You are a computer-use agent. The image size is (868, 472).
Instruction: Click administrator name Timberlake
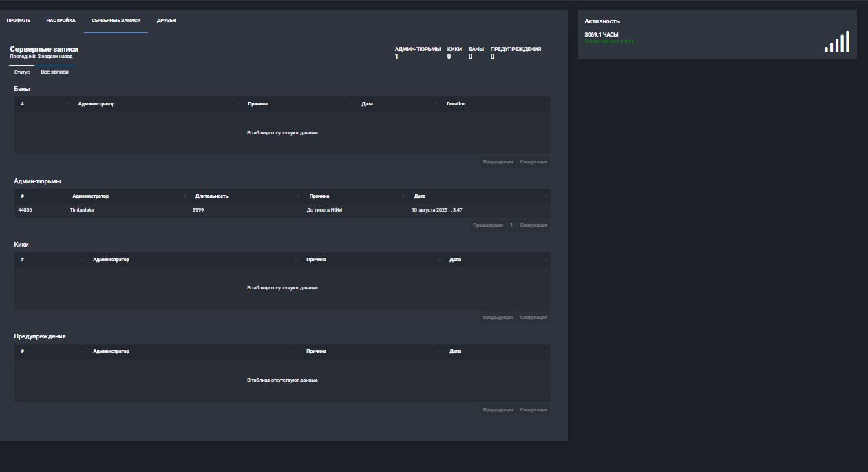pyautogui.click(x=82, y=210)
